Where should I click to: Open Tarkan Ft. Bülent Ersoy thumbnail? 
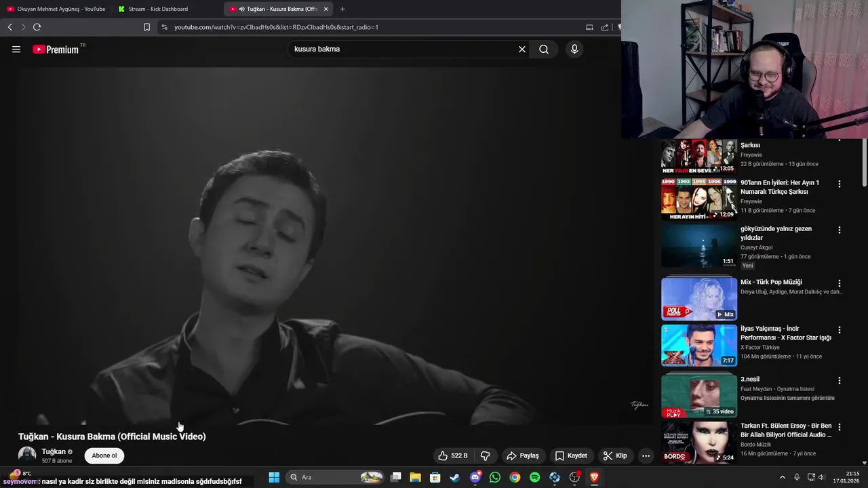(x=699, y=443)
